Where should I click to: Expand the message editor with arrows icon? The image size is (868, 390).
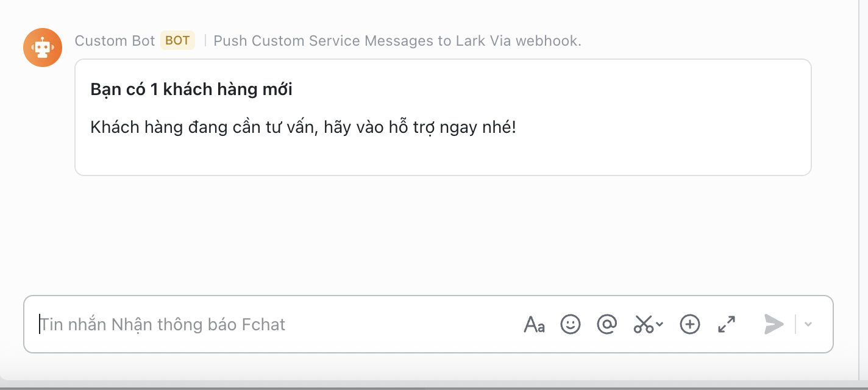[x=727, y=324]
